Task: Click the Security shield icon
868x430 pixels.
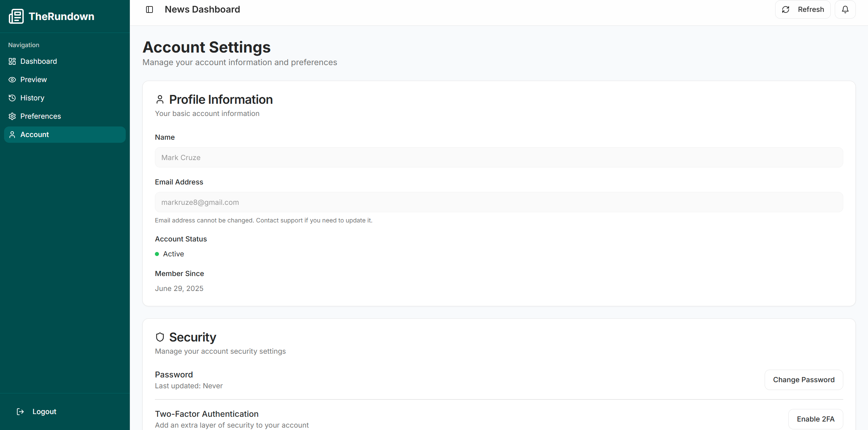Action: (x=160, y=337)
